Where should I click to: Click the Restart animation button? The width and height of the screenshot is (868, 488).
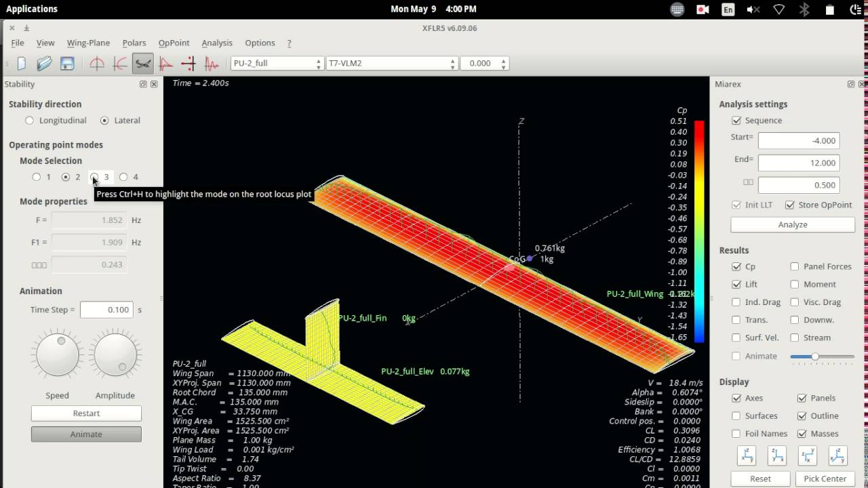tap(86, 413)
